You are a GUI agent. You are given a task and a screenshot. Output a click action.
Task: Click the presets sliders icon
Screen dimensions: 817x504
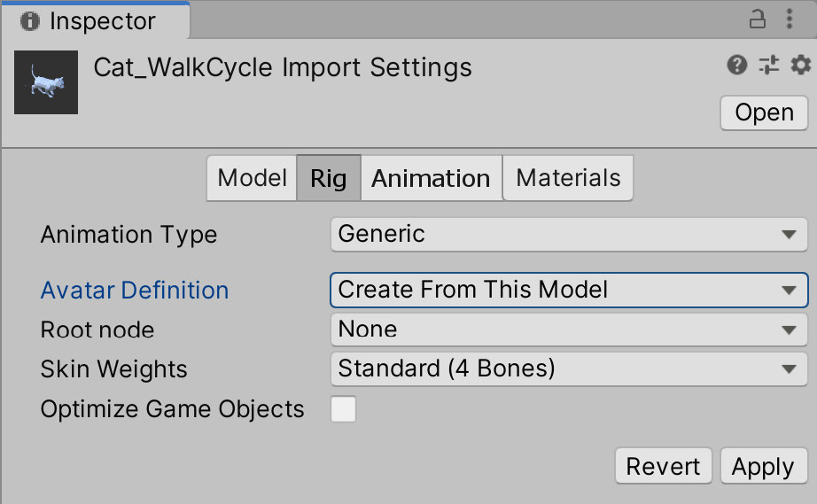pos(768,65)
